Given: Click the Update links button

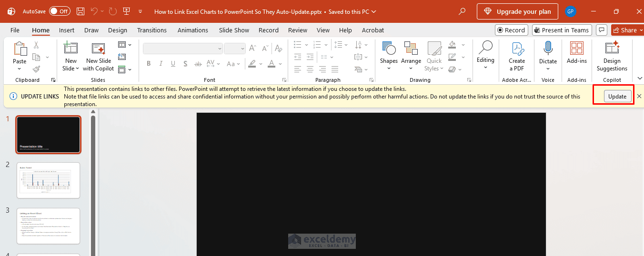Looking at the screenshot, I should tap(617, 96).
